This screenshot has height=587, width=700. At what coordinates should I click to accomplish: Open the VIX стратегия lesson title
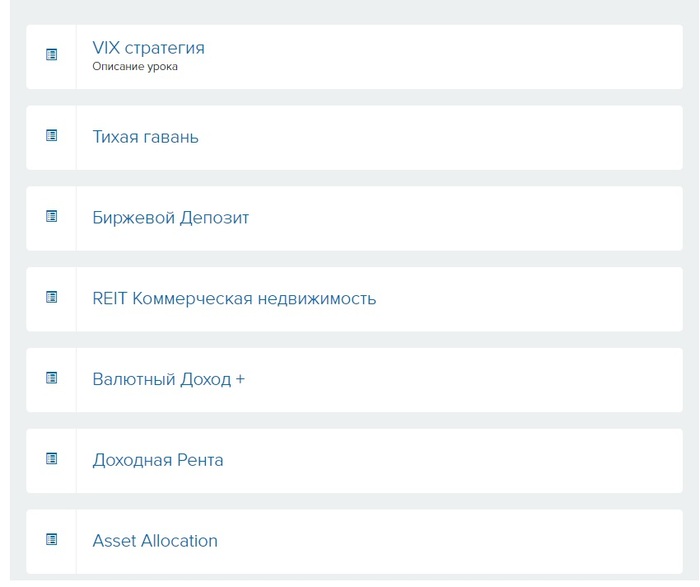[x=149, y=48]
